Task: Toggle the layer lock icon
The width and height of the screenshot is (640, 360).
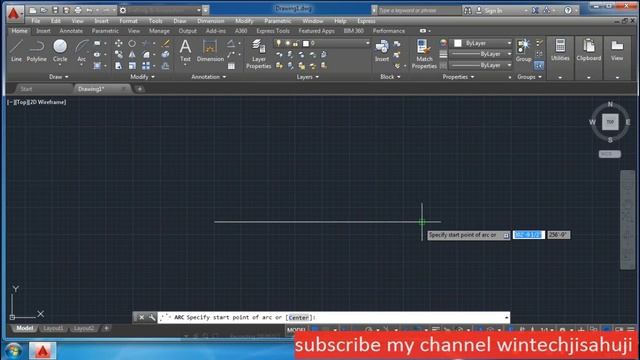Action: click(296, 43)
